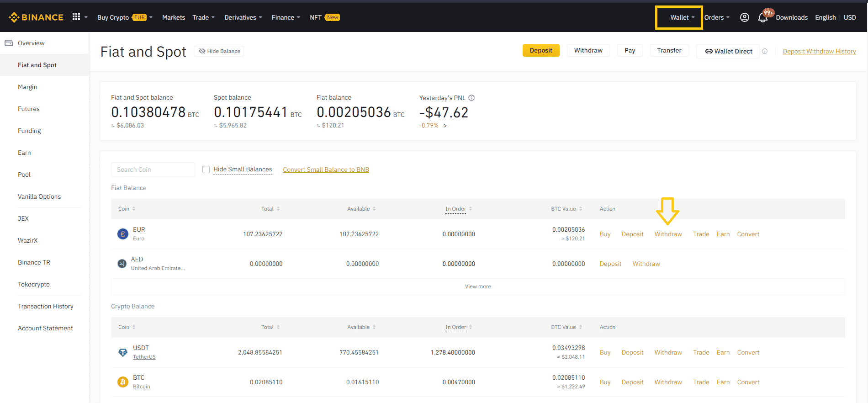
Task: Select Margin in the sidebar
Action: pos(27,87)
